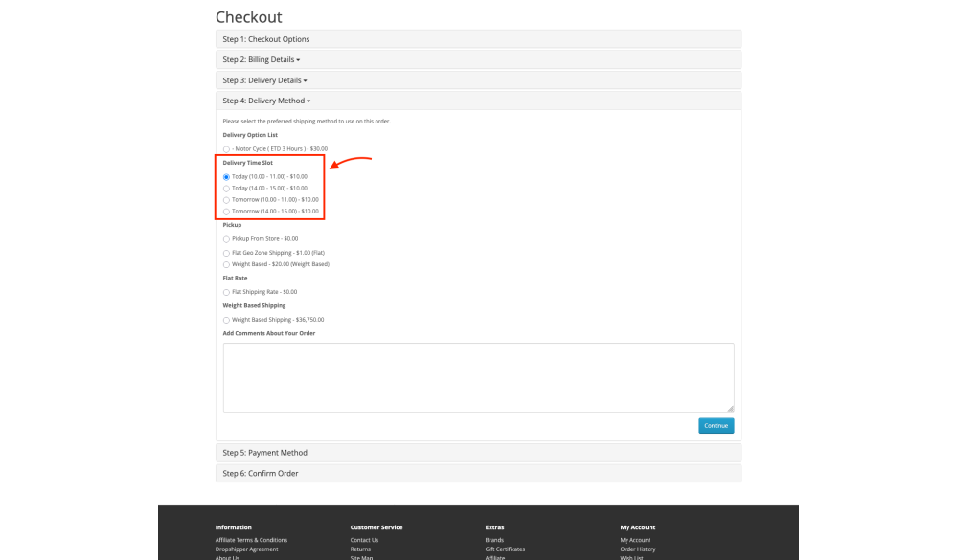Choose Flat Shipping Rate $0.00
The width and height of the screenshot is (958, 560).
pyautogui.click(x=226, y=292)
